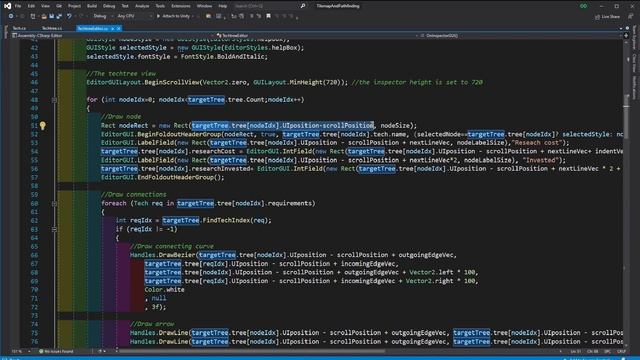The width and height of the screenshot is (640, 360).
Task: Open the File menu
Action: point(18,6)
